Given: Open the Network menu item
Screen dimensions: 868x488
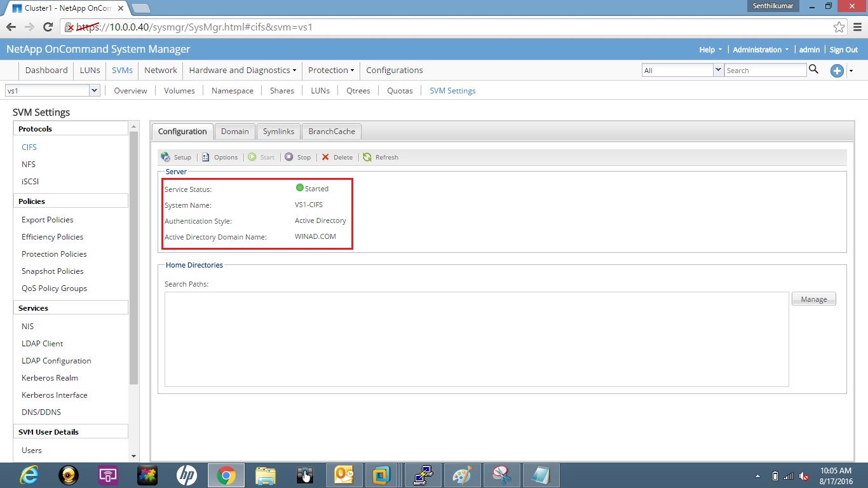Looking at the screenshot, I should click(x=160, y=70).
